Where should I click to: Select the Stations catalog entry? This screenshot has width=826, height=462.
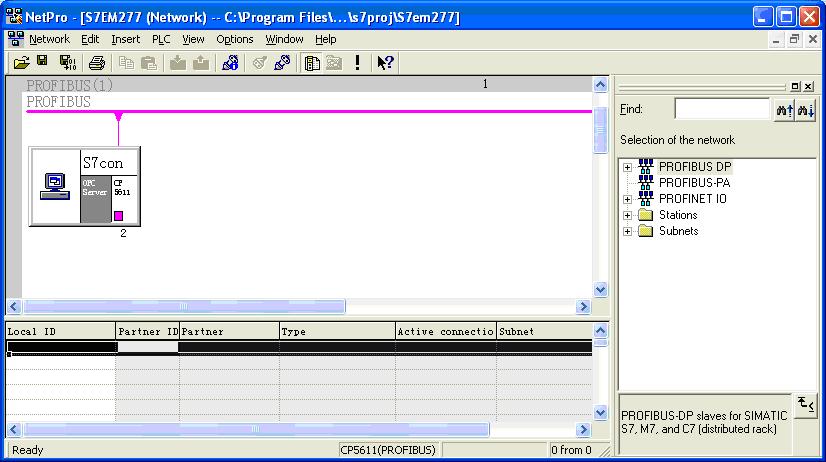pyautogui.click(x=678, y=215)
